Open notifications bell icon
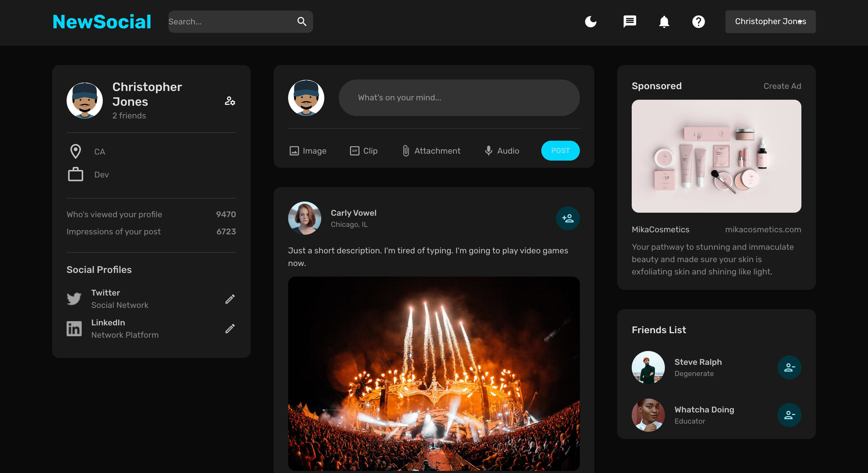 coord(664,22)
